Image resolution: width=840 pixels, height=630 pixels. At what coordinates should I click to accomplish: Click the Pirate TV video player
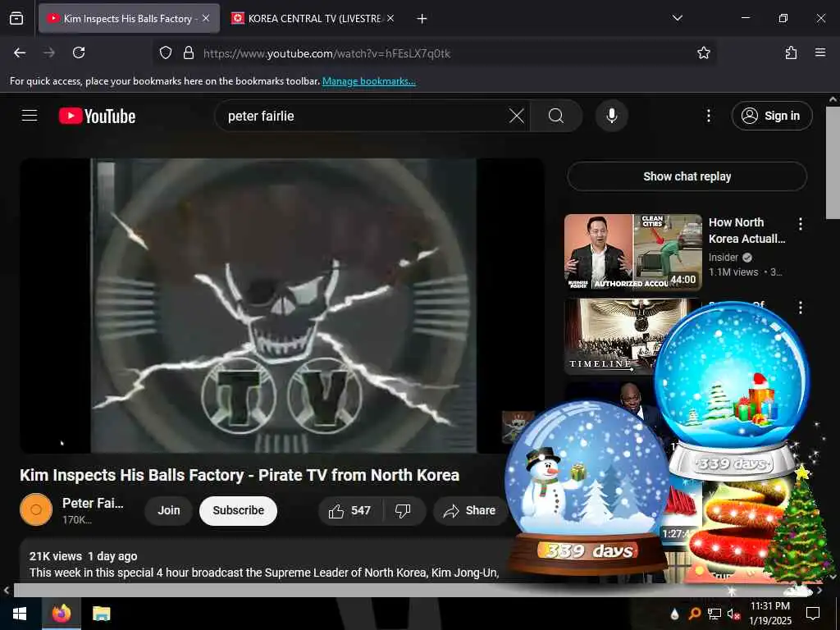(x=282, y=305)
